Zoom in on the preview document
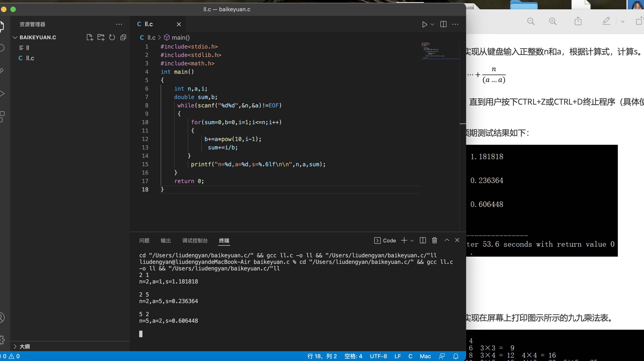 (552, 21)
